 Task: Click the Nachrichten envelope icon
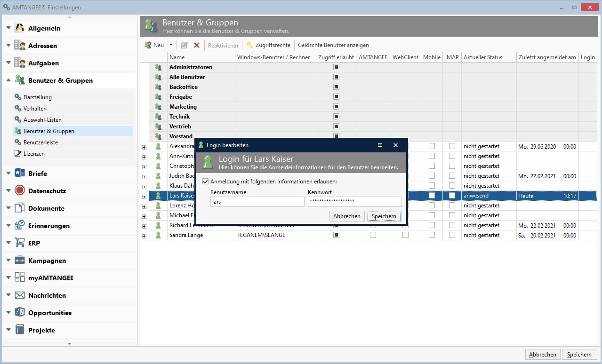19,295
